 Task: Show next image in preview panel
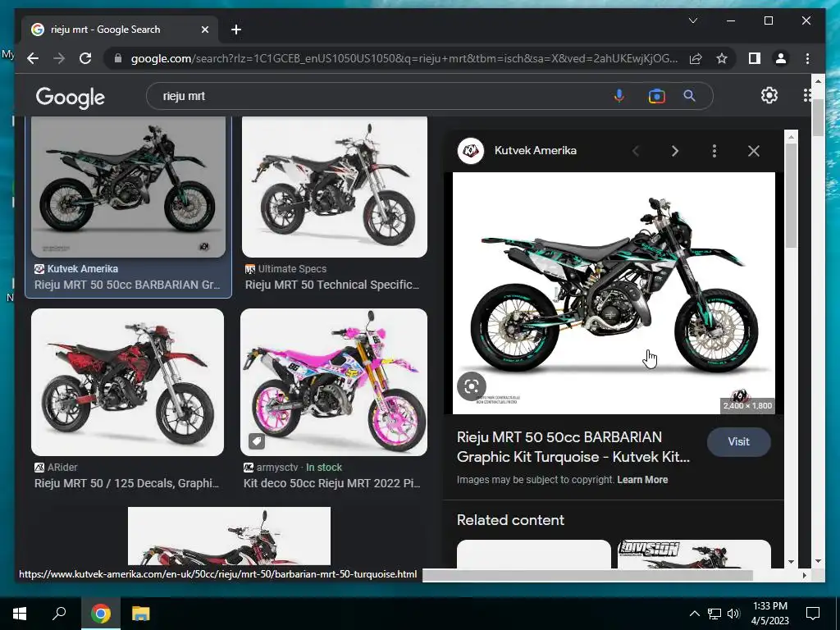[x=675, y=151]
